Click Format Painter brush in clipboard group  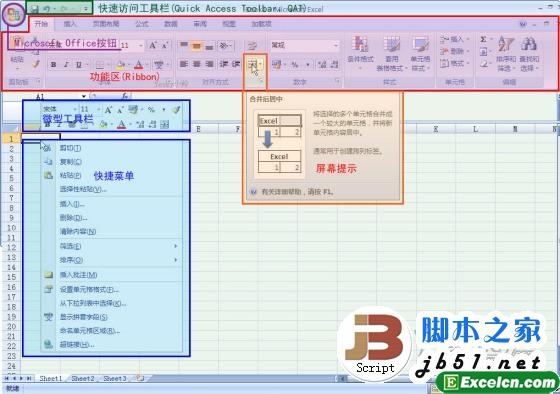click(x=36, y=64)
